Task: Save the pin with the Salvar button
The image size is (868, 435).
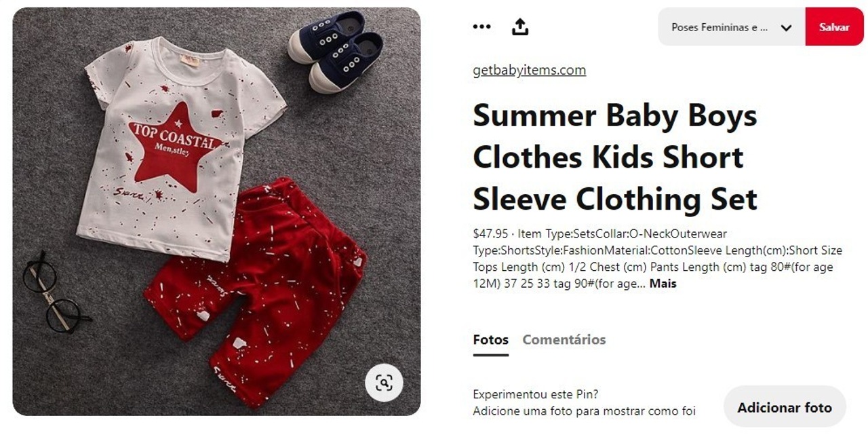Action: pyautogui.click(x=834, y=27)
